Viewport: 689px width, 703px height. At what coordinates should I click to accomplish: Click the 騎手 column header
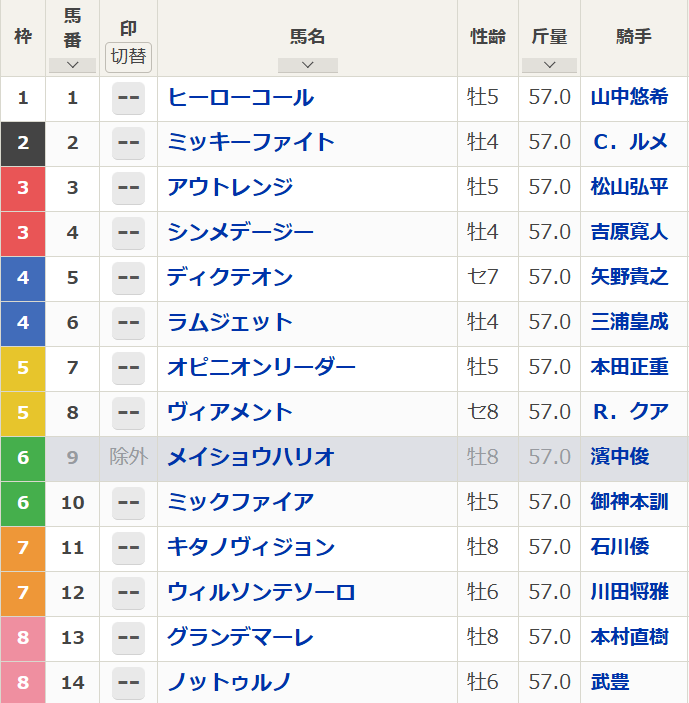point(634,37)
